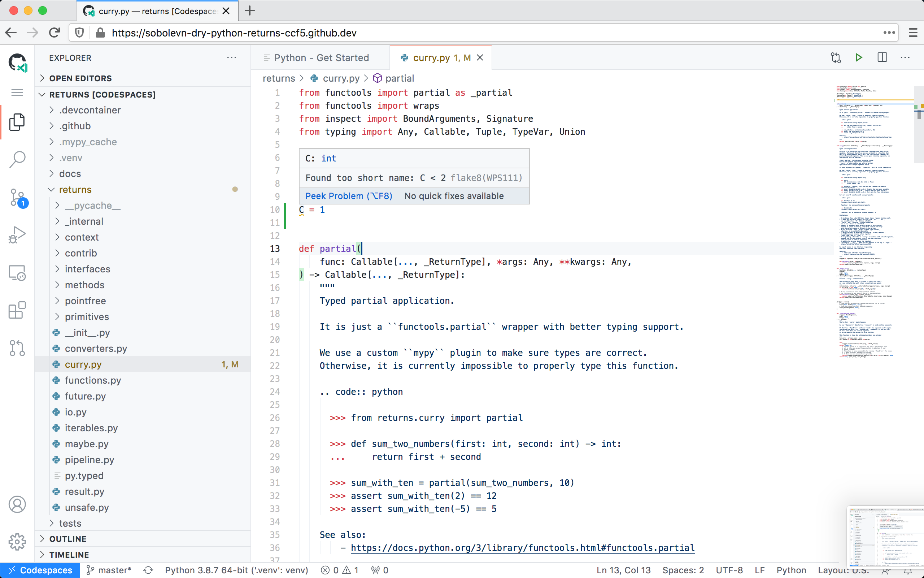This screenshot has height=578, width=924.
Task: Expand the primitives folder
Action: [142, 316]
